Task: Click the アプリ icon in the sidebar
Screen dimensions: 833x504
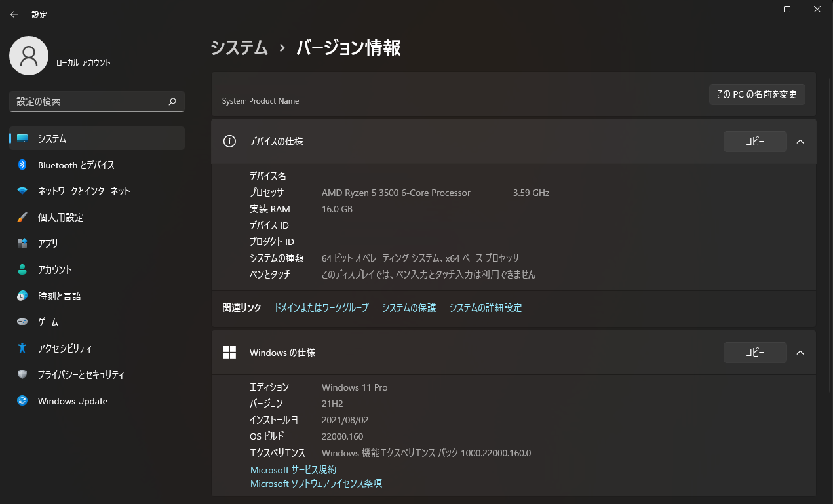Action: pyautogui.click(x=22, y=243)
